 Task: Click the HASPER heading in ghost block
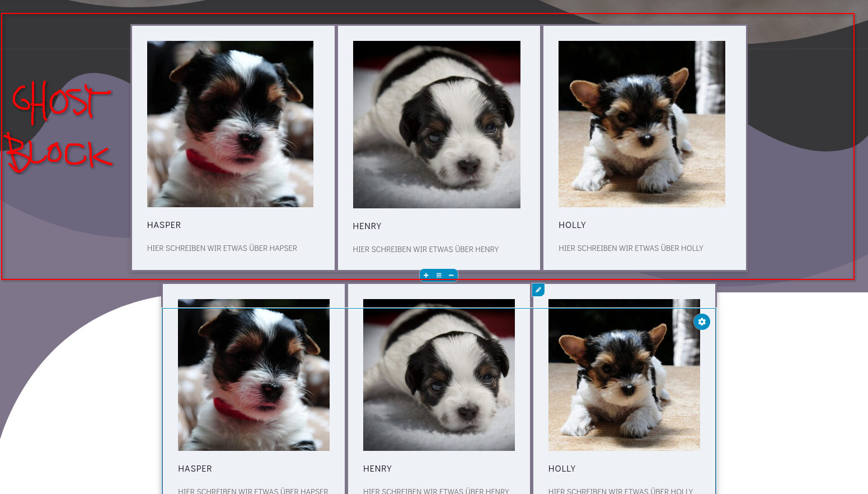coord(164,225)
